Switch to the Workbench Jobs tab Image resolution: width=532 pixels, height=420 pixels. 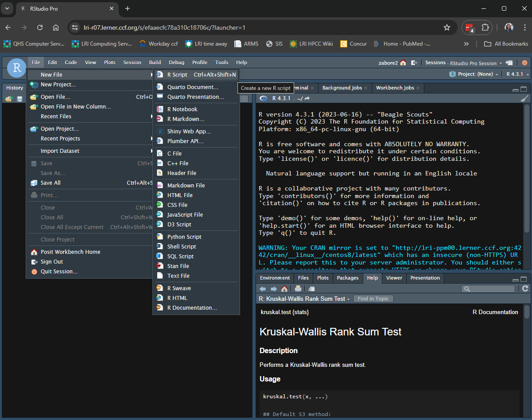click(x=395, y=88)
